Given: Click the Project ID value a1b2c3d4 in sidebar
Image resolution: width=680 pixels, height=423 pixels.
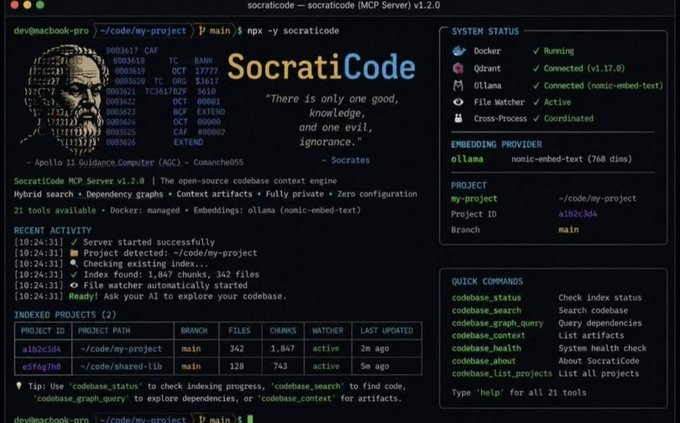Looking at the screenshot, I should tap(577, 214).
